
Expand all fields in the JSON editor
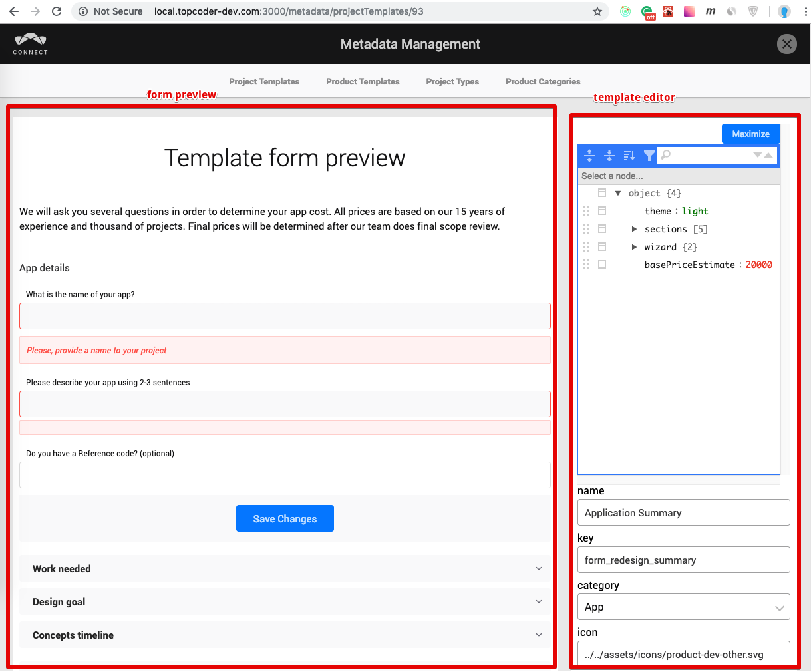pyautogui.click(x=589, y=156)
